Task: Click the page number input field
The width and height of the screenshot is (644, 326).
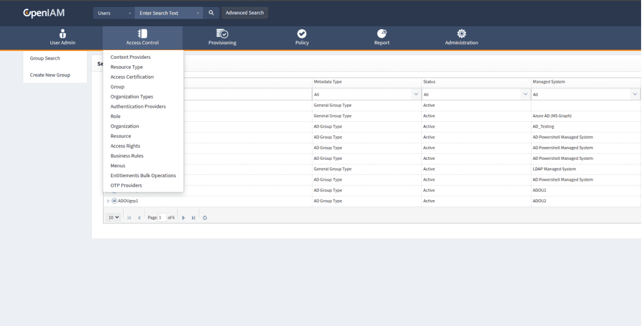Action: click(162, 218)
